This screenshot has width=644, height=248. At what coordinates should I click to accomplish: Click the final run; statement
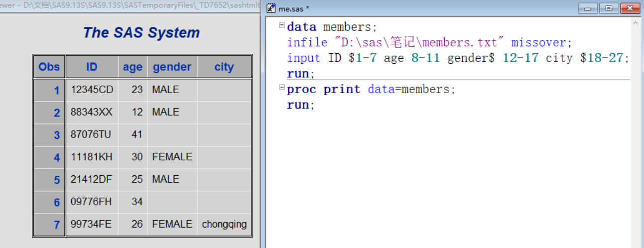coord(301,105)
